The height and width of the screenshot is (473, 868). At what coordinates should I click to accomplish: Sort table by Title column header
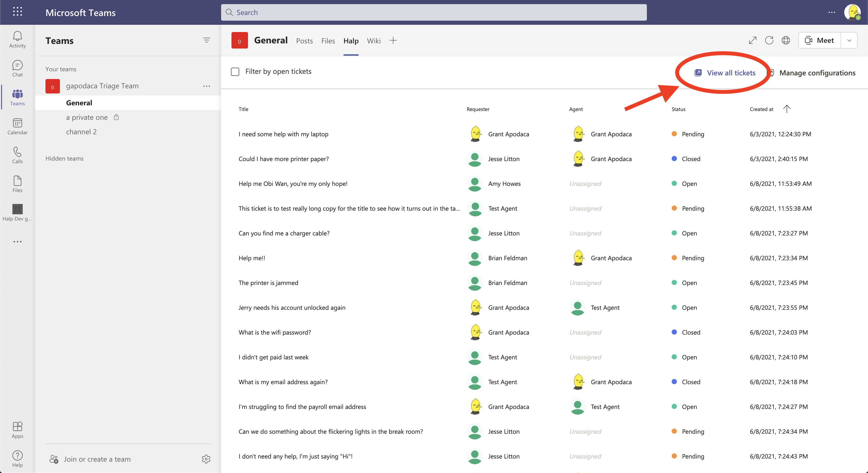click(x=243, y=109)
